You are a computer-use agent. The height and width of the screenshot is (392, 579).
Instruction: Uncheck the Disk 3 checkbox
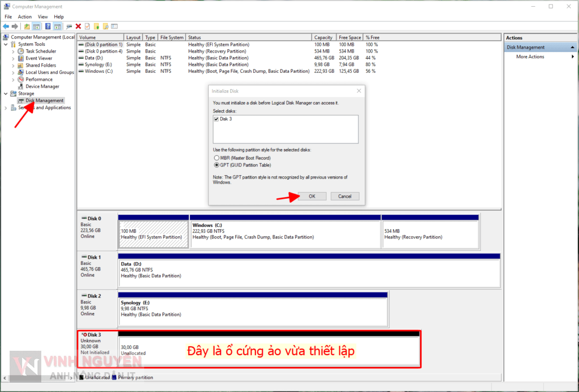pos(217,119)
